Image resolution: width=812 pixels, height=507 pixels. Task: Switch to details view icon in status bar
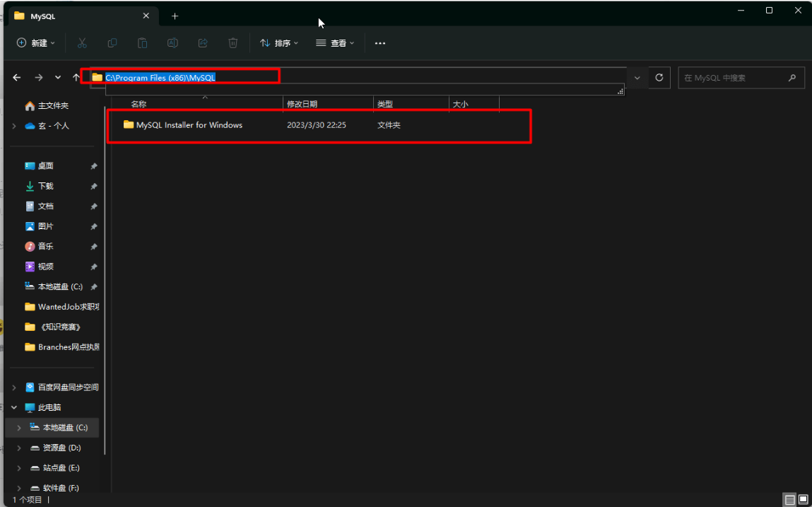(x=789, y=500)
